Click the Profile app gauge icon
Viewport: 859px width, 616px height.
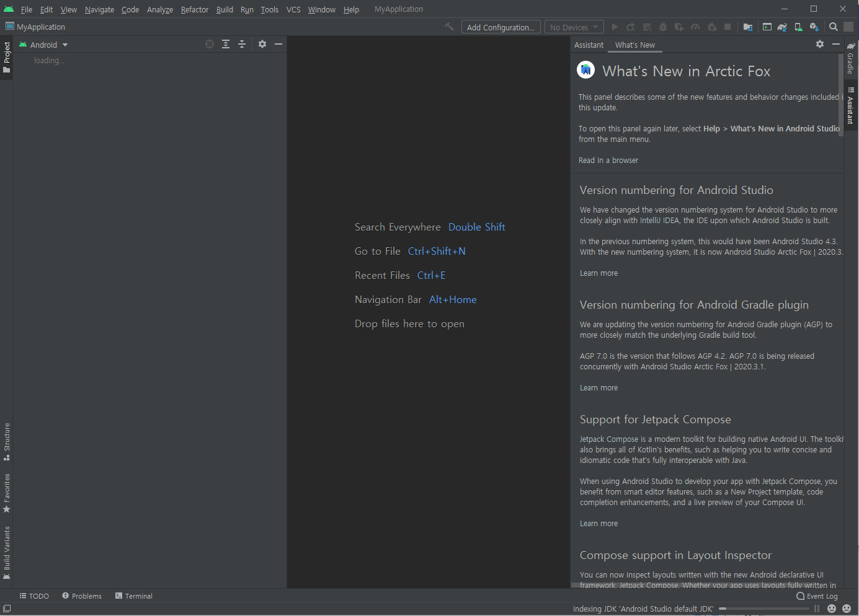point(695,27)
